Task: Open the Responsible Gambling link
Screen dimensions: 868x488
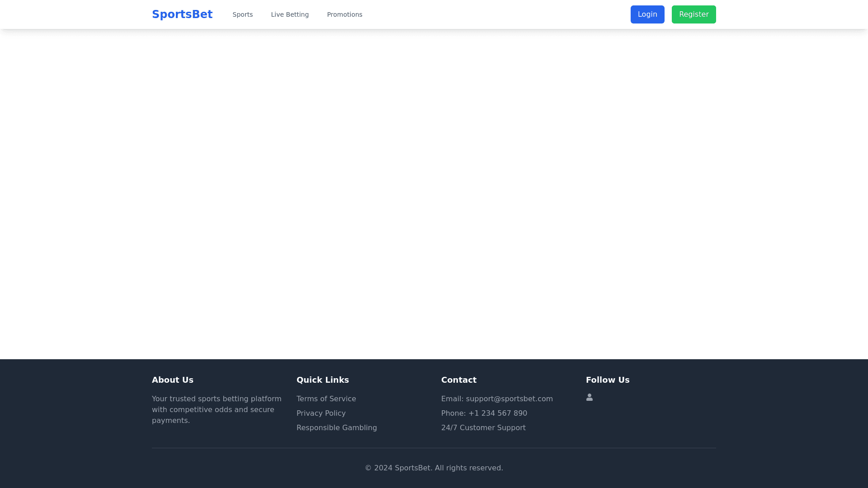Action: (336, 427)
